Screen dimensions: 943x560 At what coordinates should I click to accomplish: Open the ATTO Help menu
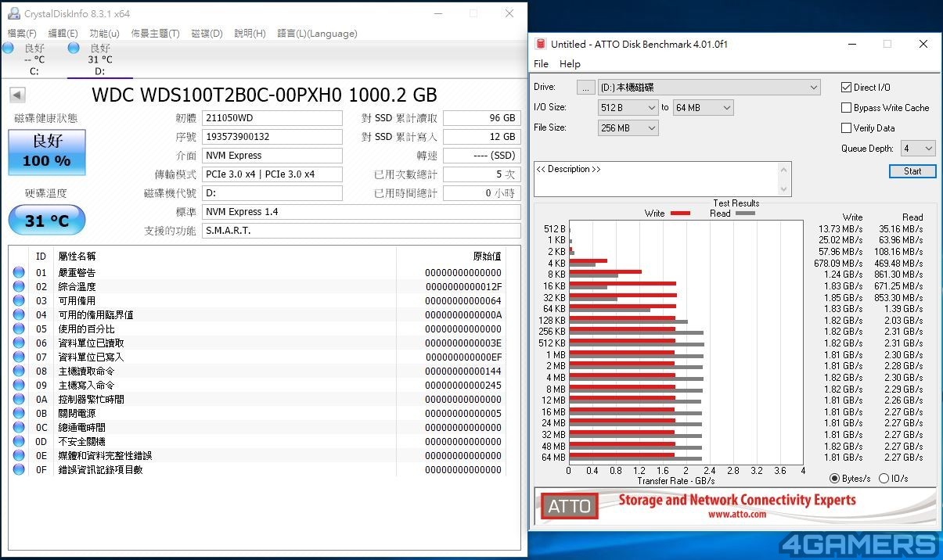pyautogui.click(x=570, y=64)
